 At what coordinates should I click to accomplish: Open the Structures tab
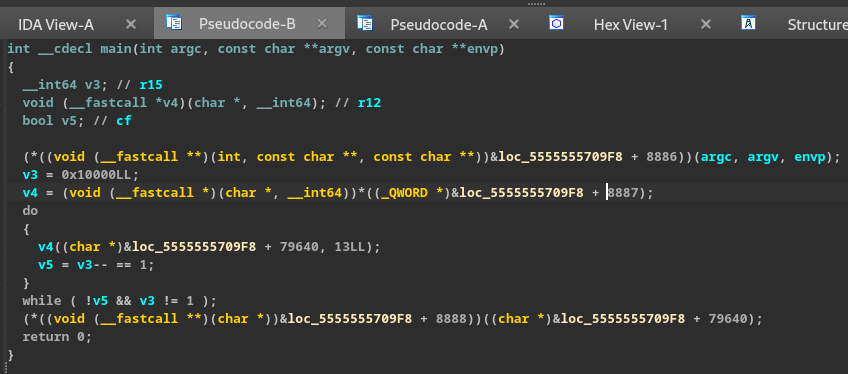pos(817,24)
